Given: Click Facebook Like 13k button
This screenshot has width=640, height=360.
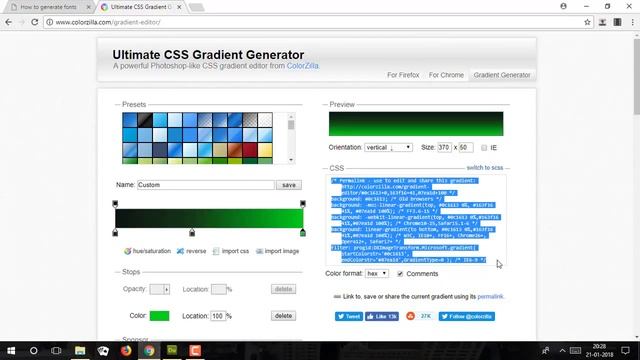Looking at the screenshot, I should click(x=382, y=316).
